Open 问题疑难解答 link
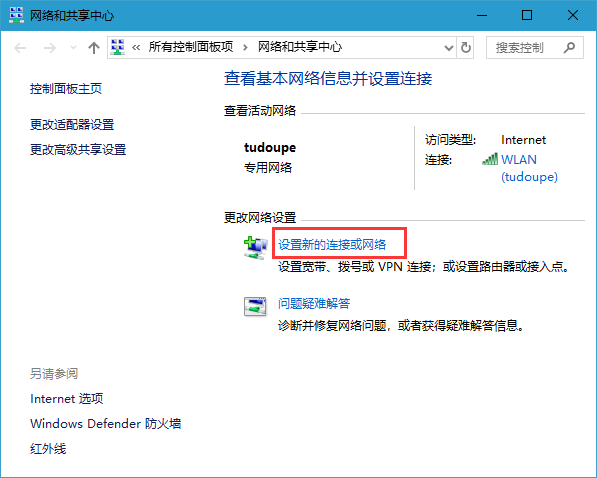597x478 pixels. [x=314, y=304]
